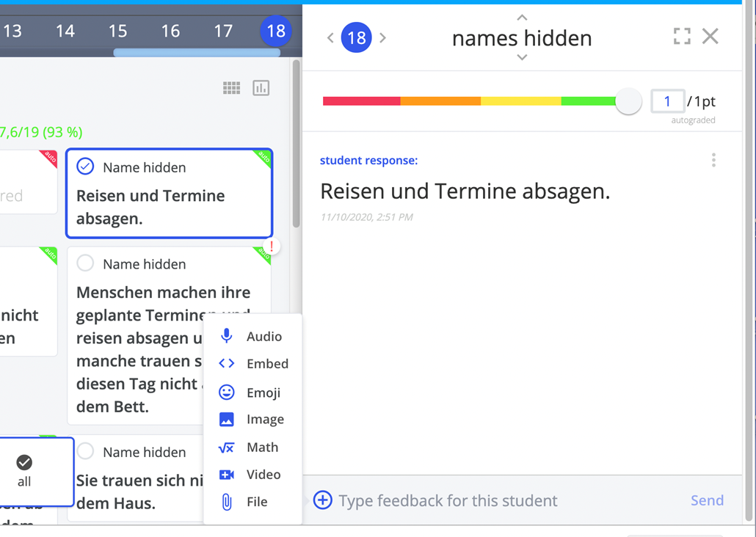
Task: Click the timestamp 11/10/2020, 2:51 PM
Action: [367, 217]
